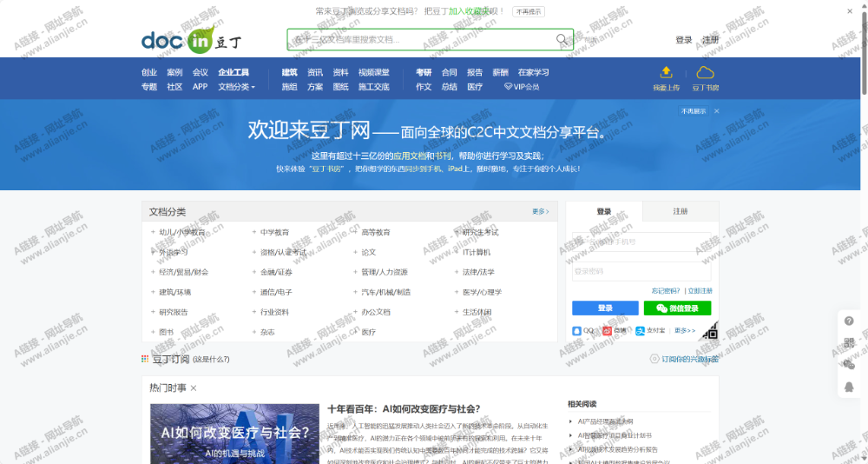
Task: Remove the 热门时事 section with X
Action: 194,388
